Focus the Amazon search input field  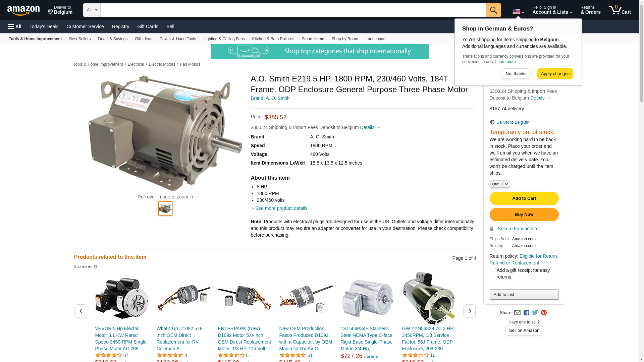click(x=293, y=10)
